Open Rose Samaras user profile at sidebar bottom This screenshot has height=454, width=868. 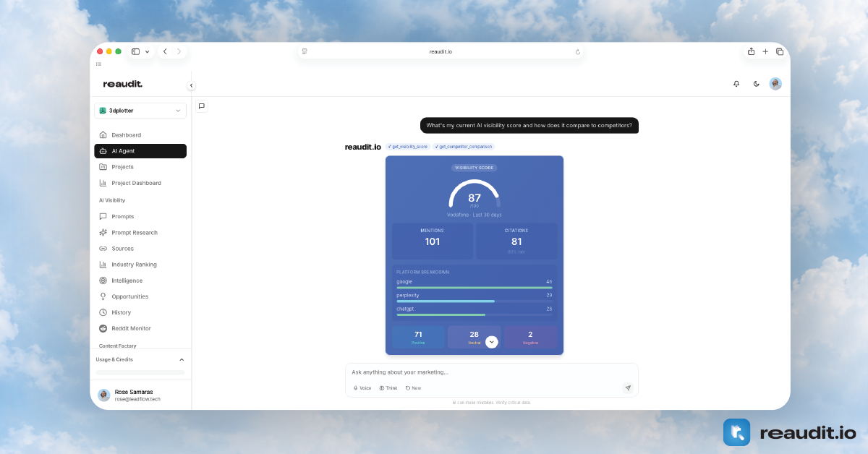pyautogui.click(x=140, y=395)
